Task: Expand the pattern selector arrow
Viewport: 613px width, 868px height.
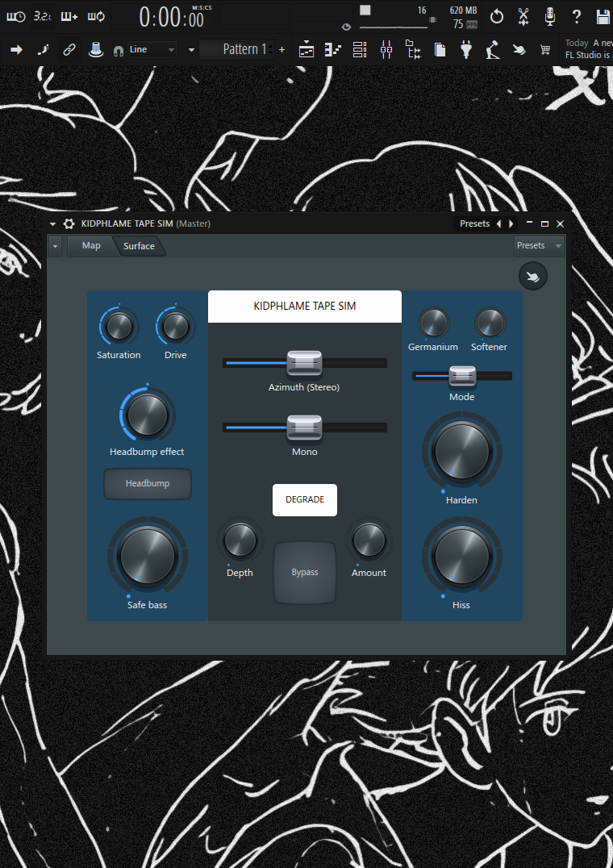Action: pyautogui.click(x=191, y=50)
